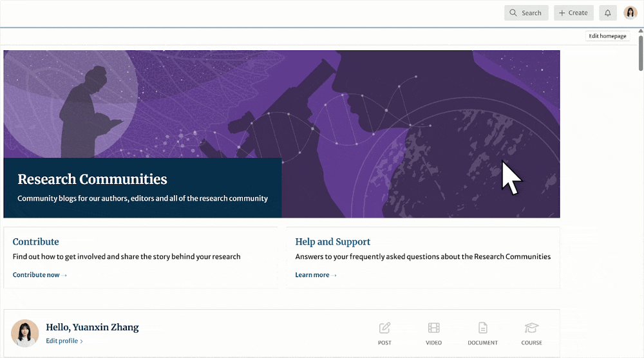Select the Video film icon
Viewport: 644px width, 358px height.
(433, 333)
